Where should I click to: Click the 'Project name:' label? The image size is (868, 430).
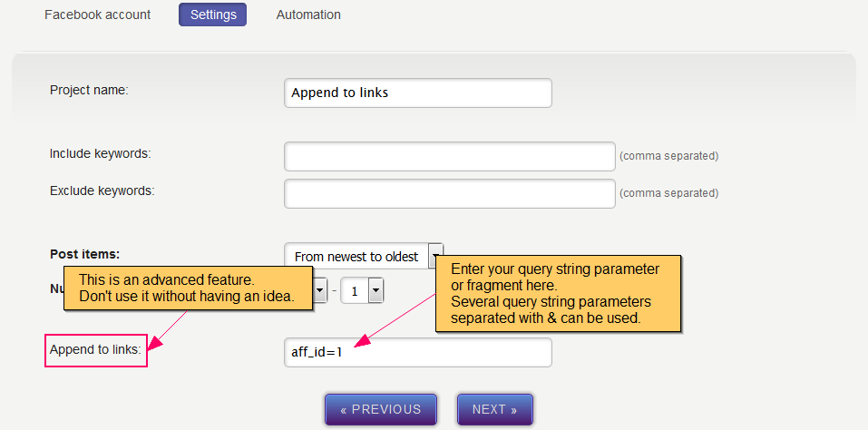click(89, 90)
